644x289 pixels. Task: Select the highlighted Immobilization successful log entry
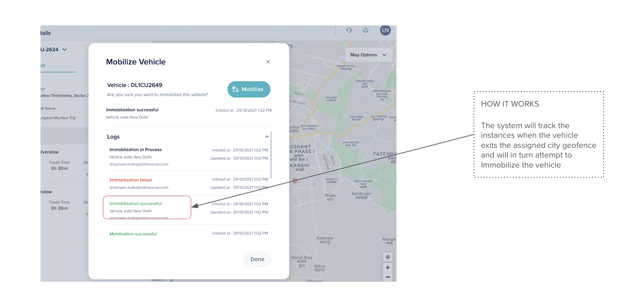click(136, 204)
